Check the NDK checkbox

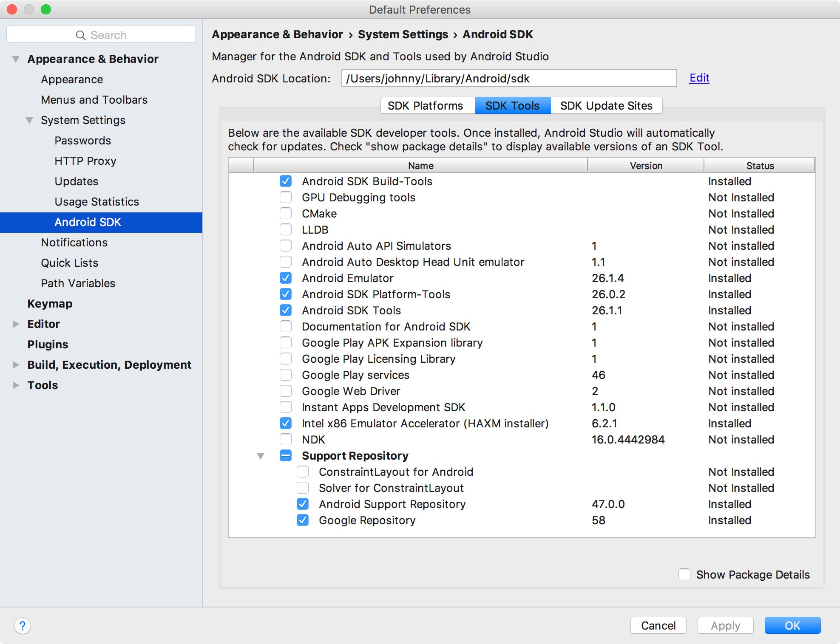(x=286, y=440)
